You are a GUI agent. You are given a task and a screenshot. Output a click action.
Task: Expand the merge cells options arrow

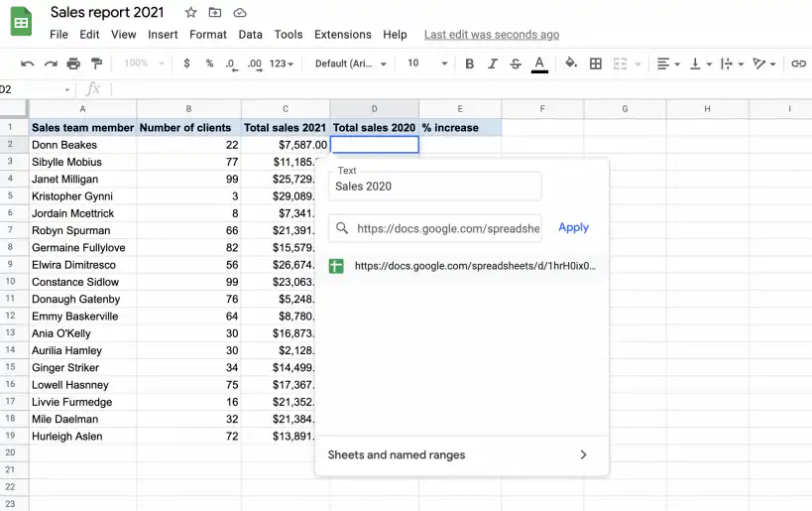[638, 64]
